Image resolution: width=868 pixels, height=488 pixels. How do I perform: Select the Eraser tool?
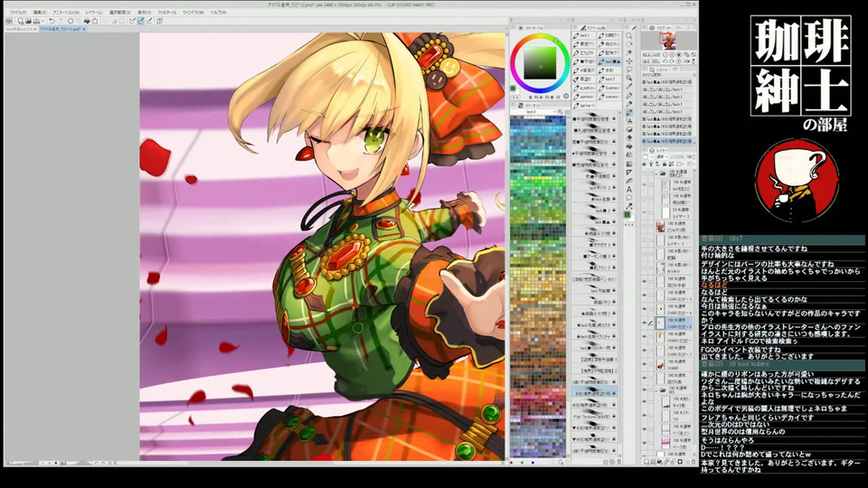629,137
